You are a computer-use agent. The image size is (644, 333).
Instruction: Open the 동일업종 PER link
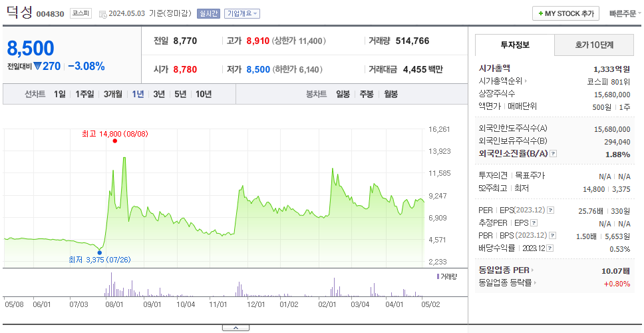coord(506,270)
